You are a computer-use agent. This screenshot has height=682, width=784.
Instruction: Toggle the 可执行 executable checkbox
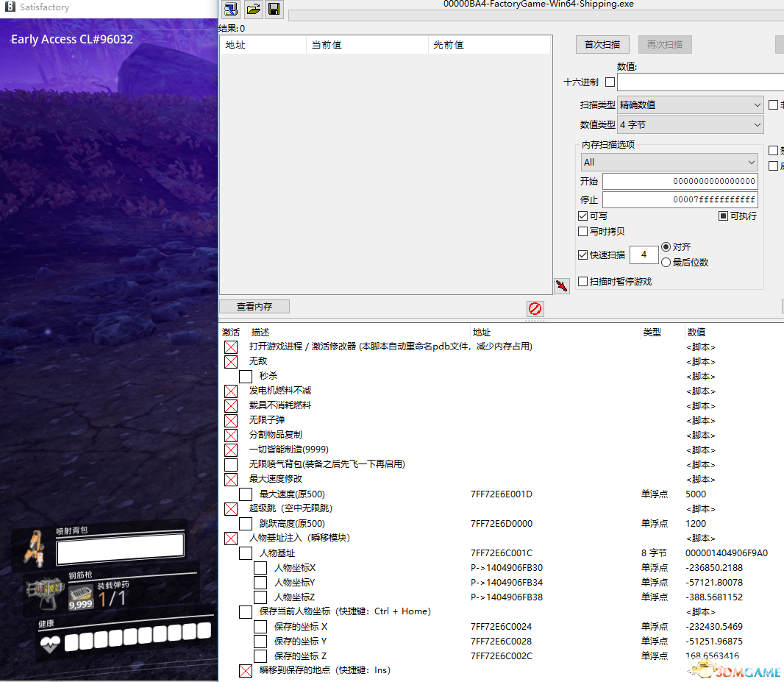click(x=723, y=216)
